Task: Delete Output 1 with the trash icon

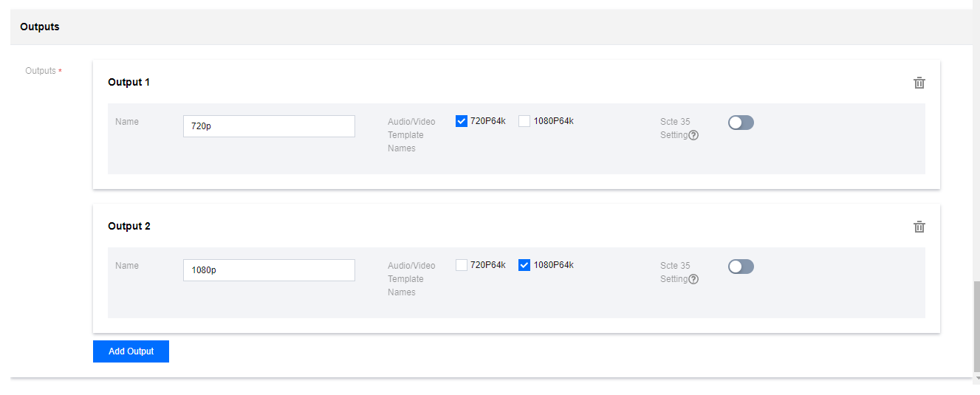Action: (919, 83)
